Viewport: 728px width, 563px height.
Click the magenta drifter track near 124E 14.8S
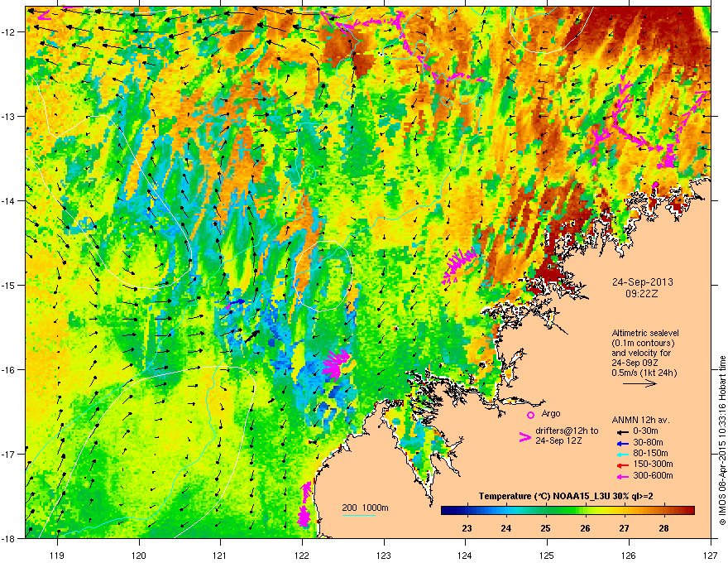click(458, 265)
